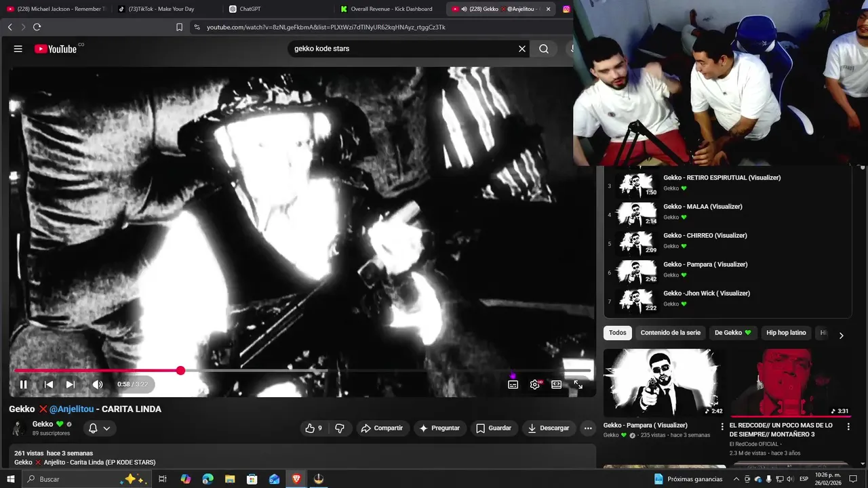Click the YouTube URL address bar
Viewport: 868px width, 488px height.
[x=325, y=27]
